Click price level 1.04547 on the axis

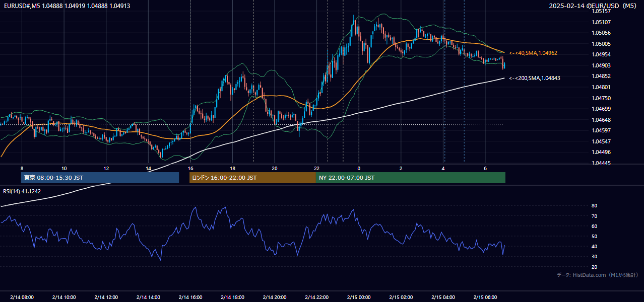point(601,141)
